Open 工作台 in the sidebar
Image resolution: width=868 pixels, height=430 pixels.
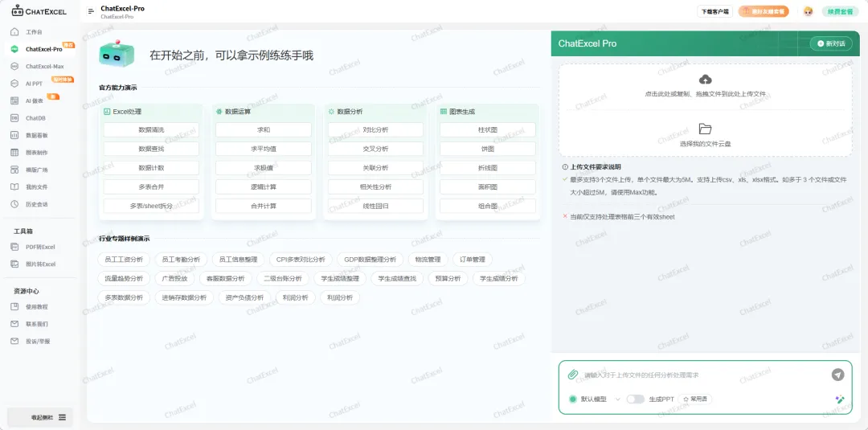35,32
